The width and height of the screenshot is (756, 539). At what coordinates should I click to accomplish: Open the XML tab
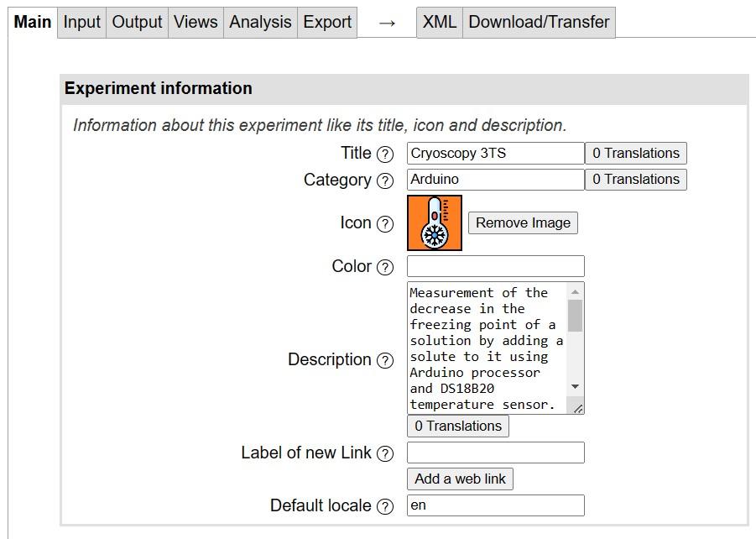[439, 23]
